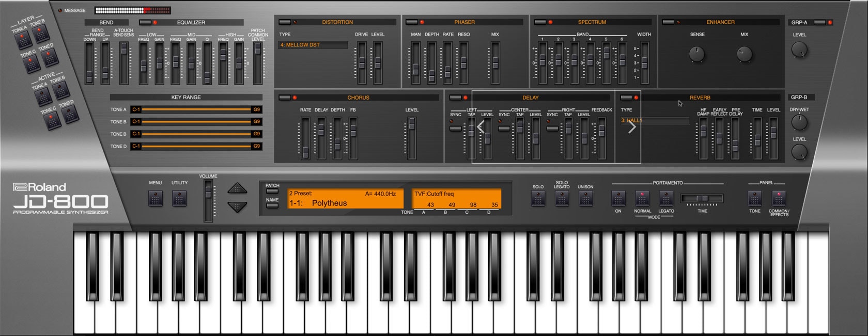Click the patch down arrow
This screenshot has width=868, height=336.
coord(237,206)
